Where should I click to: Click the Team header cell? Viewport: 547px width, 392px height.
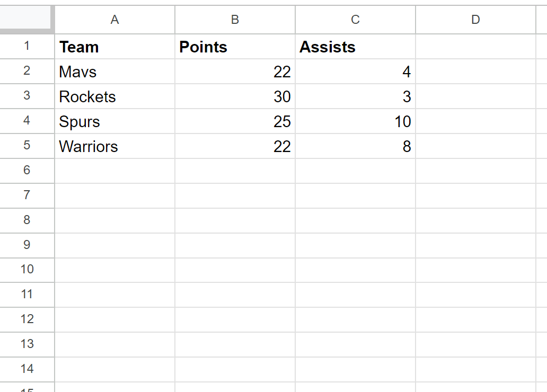click(115, 47)
